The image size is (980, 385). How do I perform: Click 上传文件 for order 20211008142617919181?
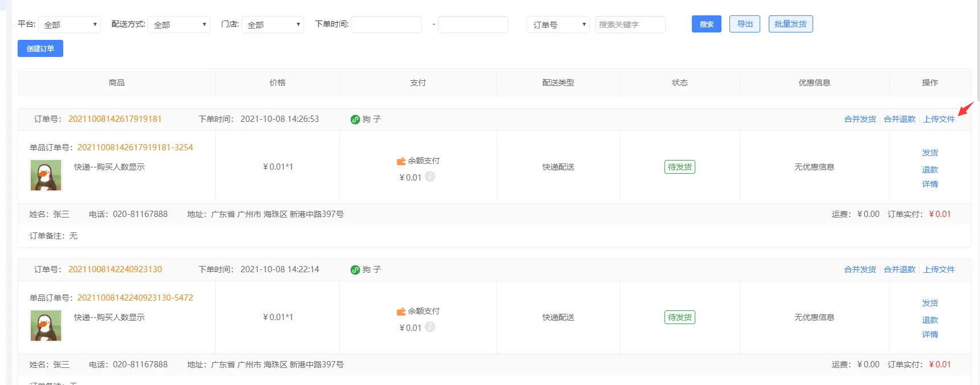[x=939, y=119]
